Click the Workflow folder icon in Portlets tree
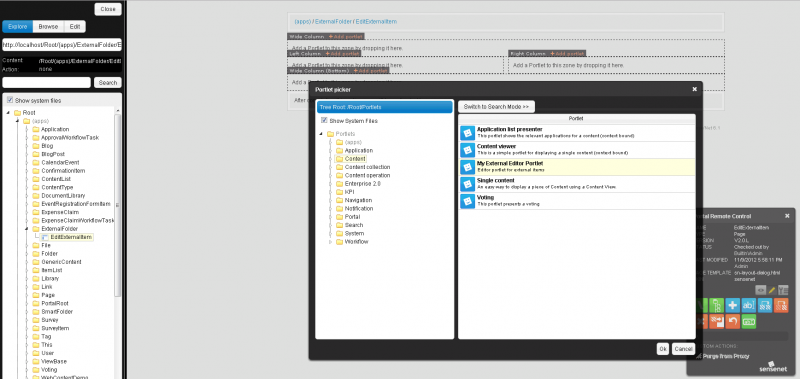 (340, 242)
